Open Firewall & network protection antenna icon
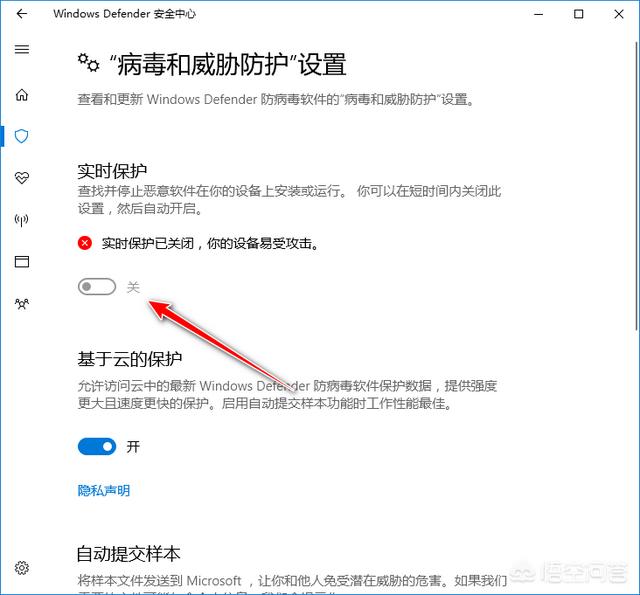 [x=22, y=220]
